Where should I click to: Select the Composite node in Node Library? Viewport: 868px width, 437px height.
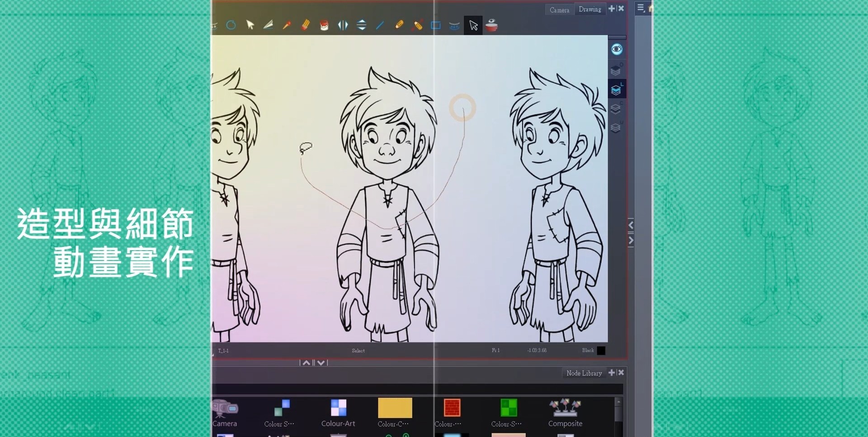(565, 413)
